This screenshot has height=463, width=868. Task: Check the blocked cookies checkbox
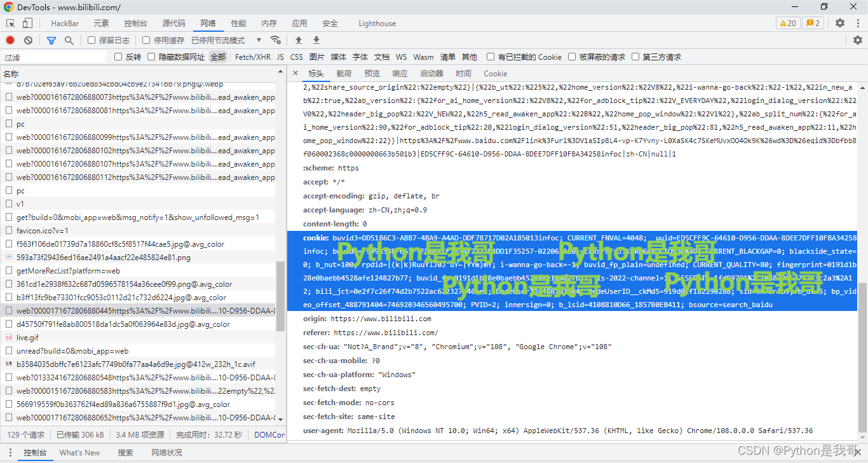pos(491,57)
